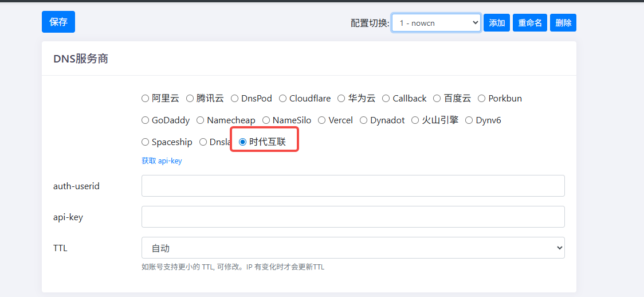Expand the TTL 自动 dropdown
Viewport: 644px width, 297px height.
(353, 248)
